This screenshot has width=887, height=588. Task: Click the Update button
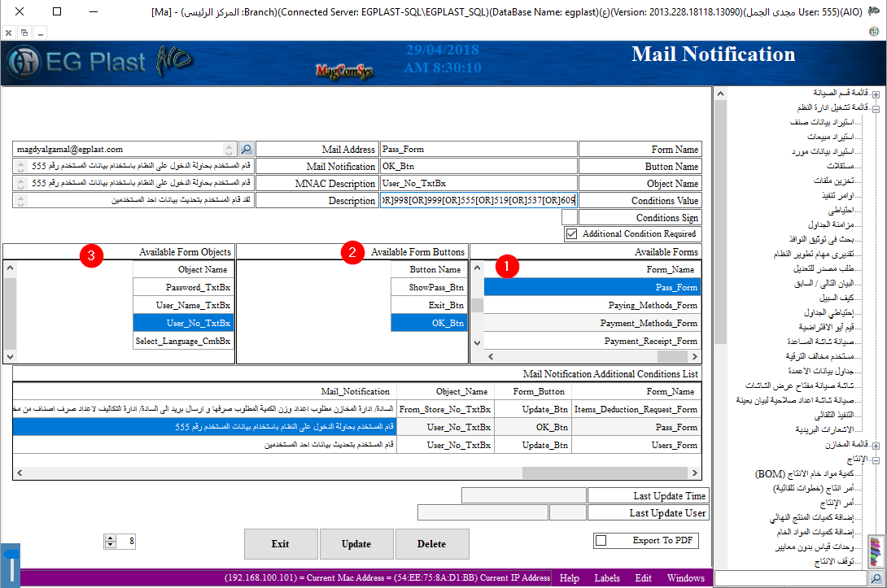coord(356,544)
